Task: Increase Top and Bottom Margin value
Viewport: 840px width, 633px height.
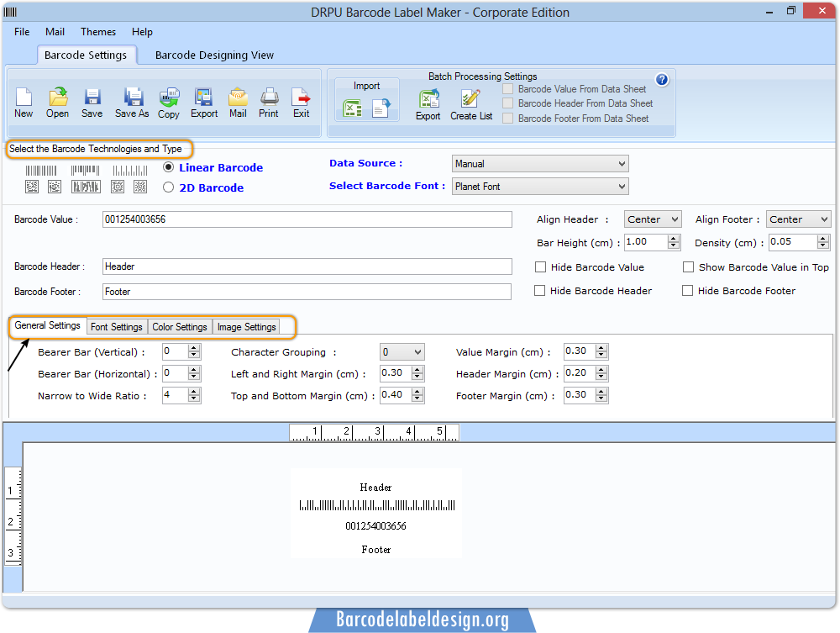Action: pos(417,392)
